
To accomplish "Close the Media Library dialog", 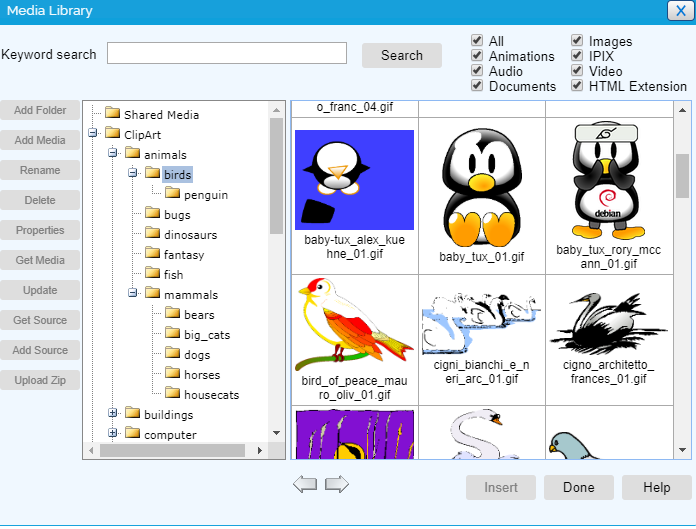I will [x=680, y=10].
